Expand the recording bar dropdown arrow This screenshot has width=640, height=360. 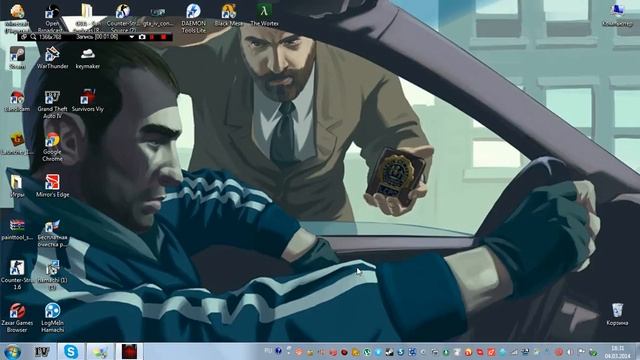coord(131,37)
